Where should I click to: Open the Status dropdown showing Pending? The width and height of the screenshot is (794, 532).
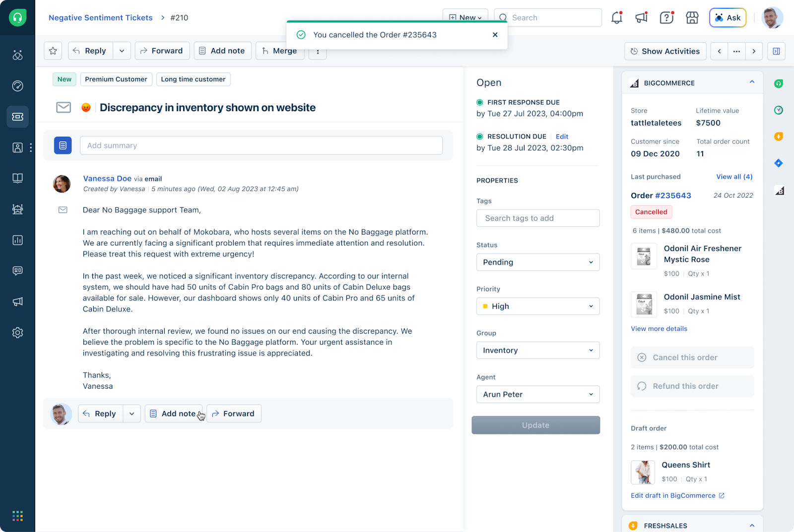coord(538,262)
